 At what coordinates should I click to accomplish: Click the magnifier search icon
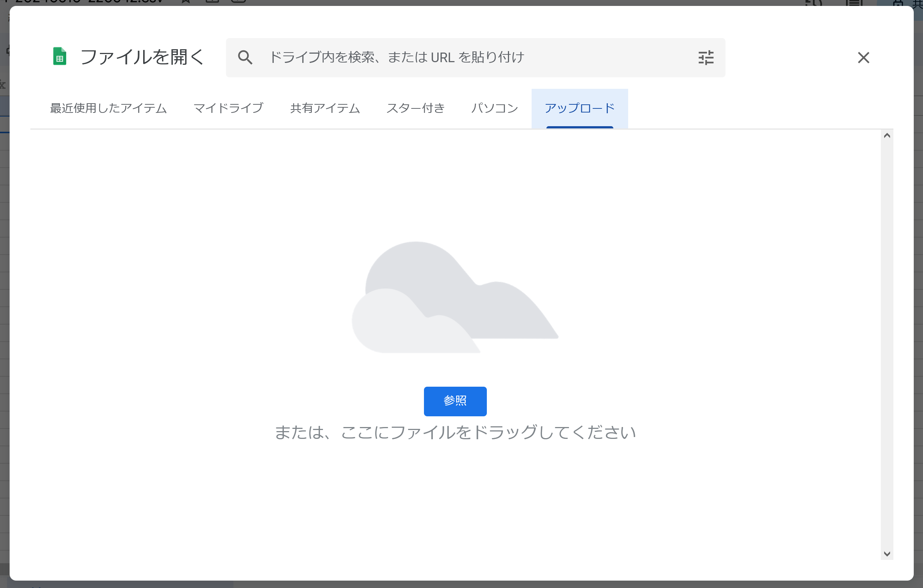point(245,57)
